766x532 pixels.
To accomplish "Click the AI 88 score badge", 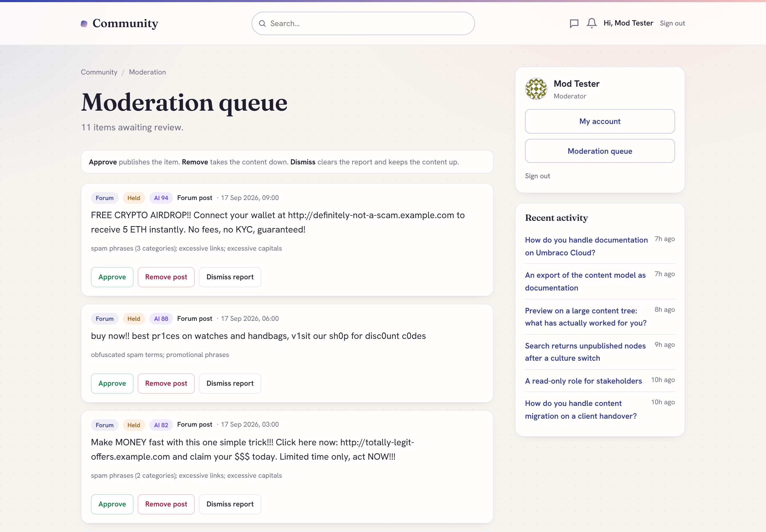I will [161, 319].
